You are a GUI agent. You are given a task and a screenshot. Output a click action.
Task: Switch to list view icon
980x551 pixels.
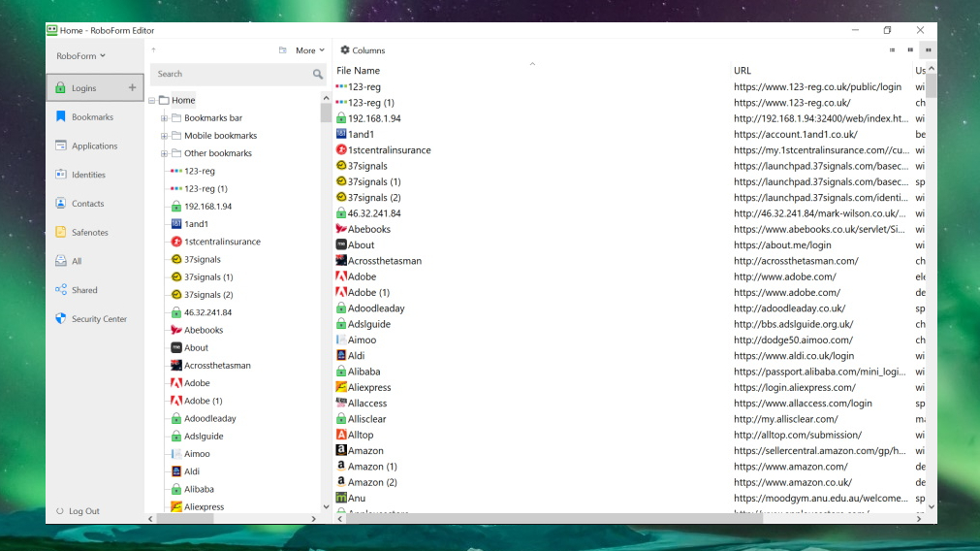click(892, 50)
